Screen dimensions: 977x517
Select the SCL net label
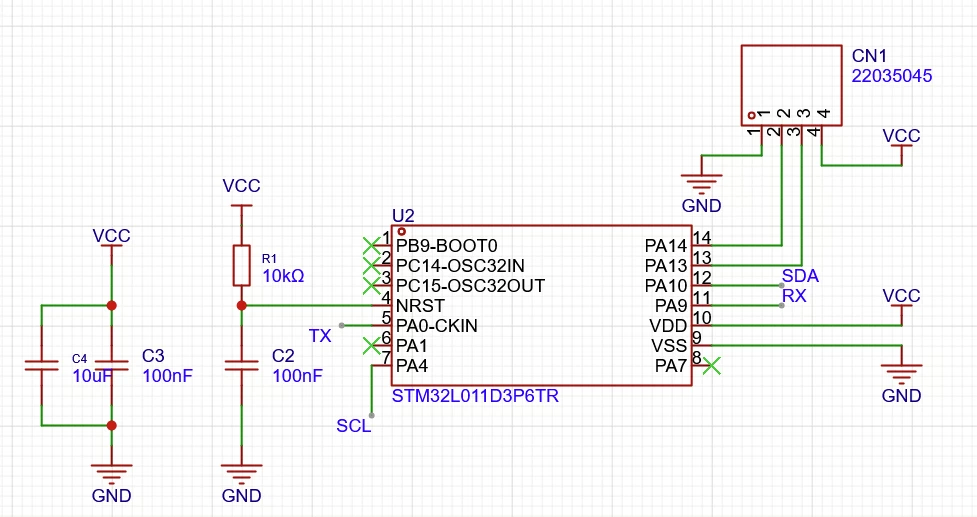353,425
